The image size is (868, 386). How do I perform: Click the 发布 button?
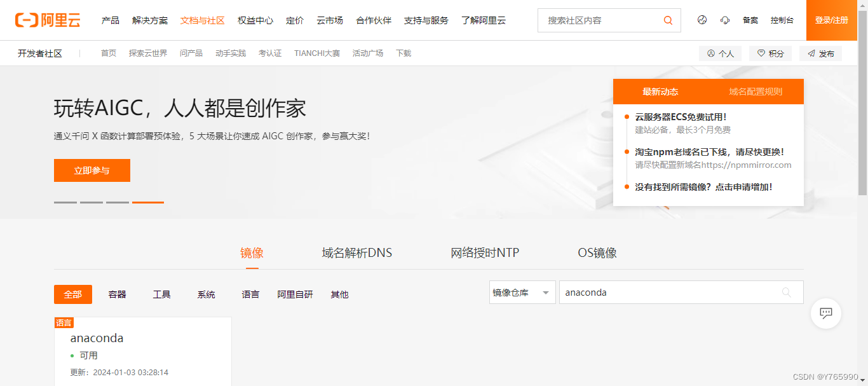[x=820, y=53]
